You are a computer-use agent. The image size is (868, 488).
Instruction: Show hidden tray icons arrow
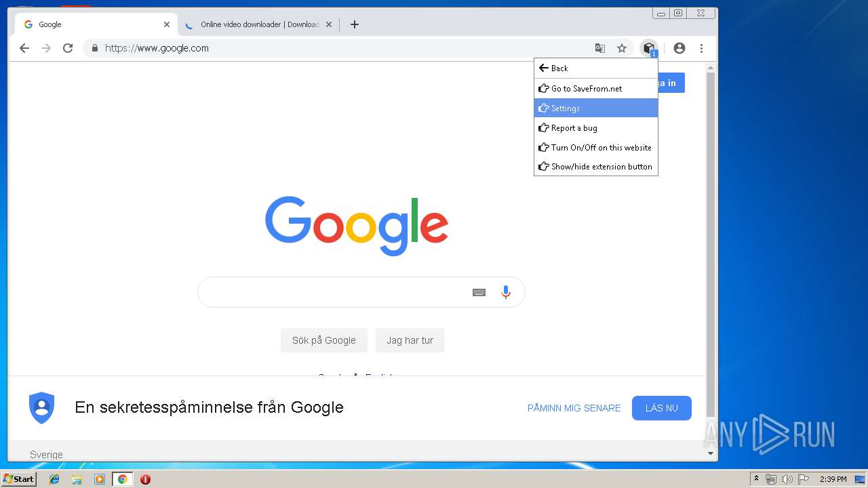click(x=756, y=479)
